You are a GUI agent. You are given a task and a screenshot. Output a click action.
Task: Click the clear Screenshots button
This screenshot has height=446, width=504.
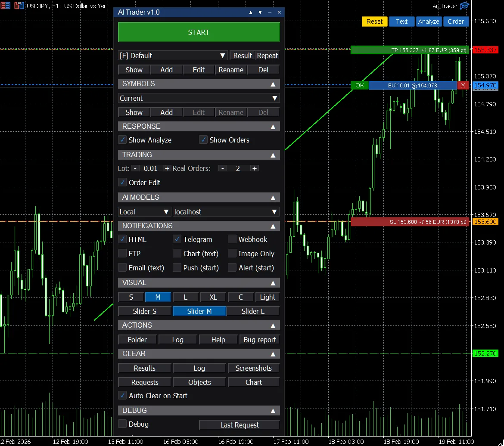tap(253, 368)
